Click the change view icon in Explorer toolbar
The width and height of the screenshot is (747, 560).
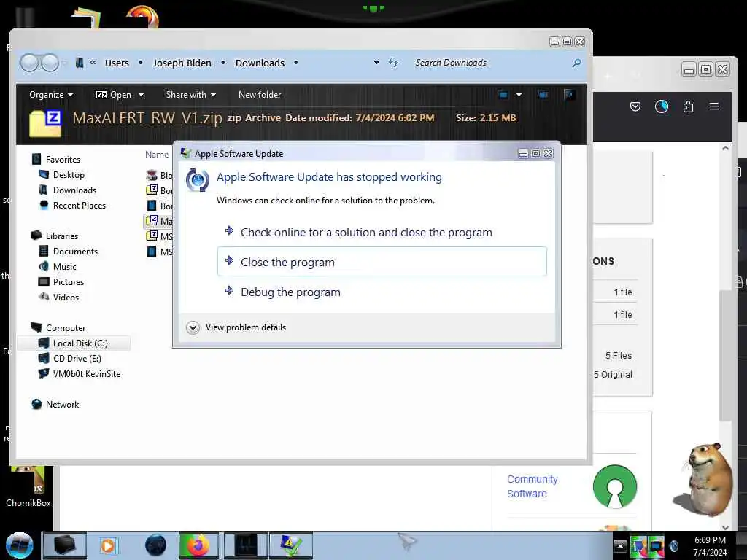pos(503,95)
